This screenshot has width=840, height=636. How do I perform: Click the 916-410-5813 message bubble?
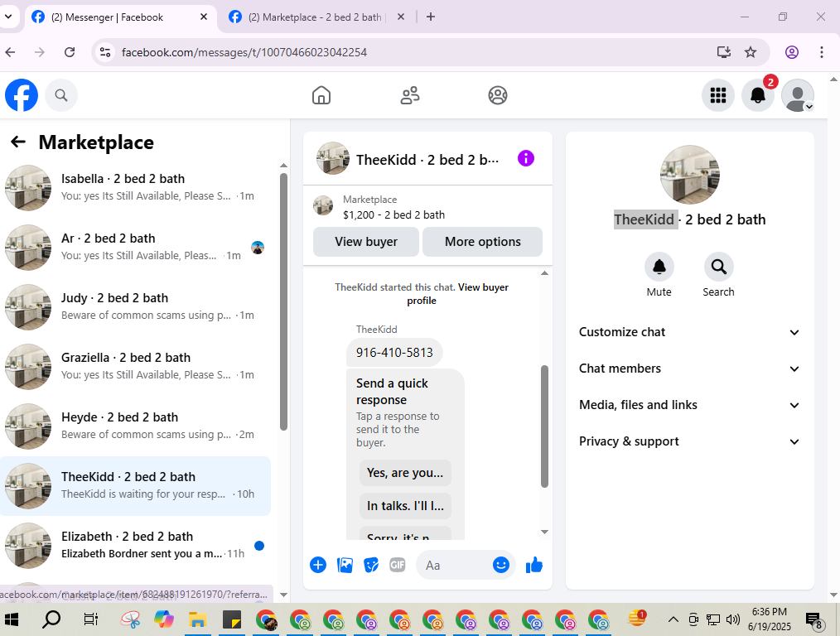click(394, 352)
